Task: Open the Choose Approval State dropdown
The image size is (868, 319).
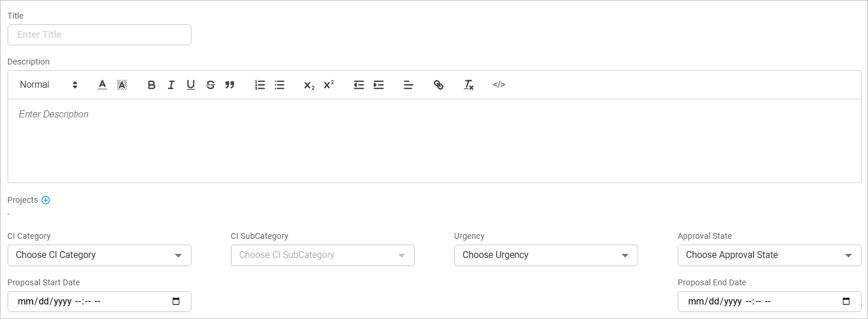Action: click(769, 255)
